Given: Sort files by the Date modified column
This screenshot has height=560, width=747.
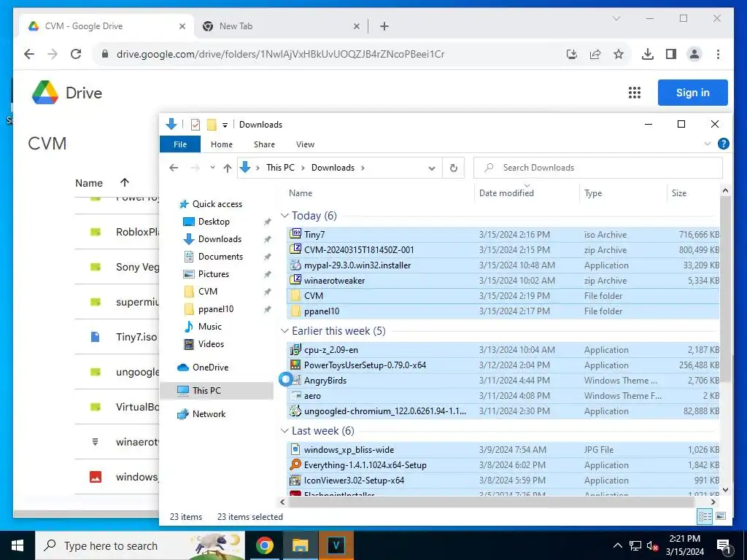Looking at the screenshot, I should [x=506, y=192].
